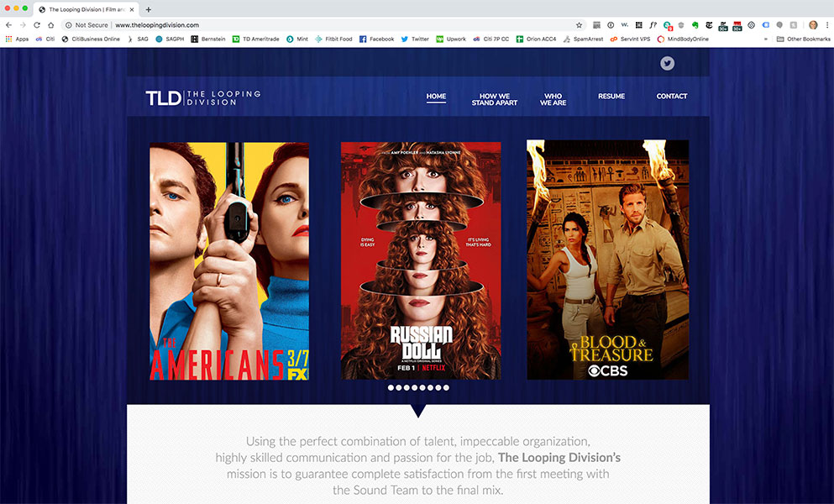The height and width of the screenshot is (504, 834).
Task: Reload the page
Action: [x=37, y=25]
